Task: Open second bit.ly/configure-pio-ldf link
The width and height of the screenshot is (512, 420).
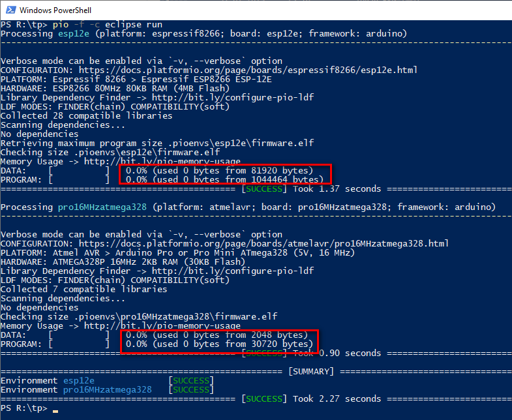Action: click(x=232, y=271)
